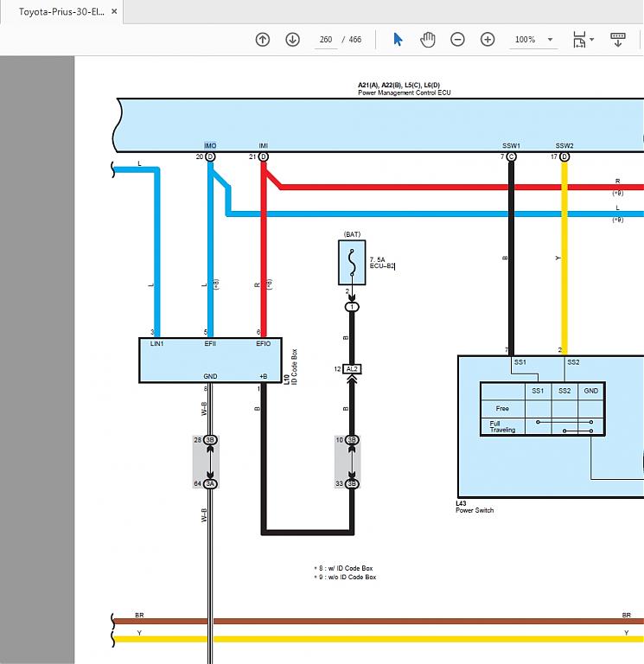Screen dimensions: 644x664
Task: Click the L43 Power Switch label
Action: click(x=475, y=507)
